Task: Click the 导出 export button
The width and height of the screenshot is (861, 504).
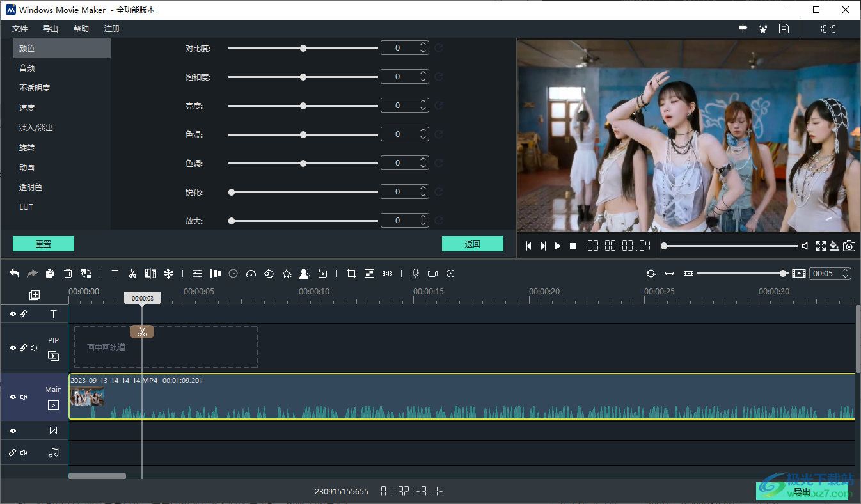Action: 801,490
